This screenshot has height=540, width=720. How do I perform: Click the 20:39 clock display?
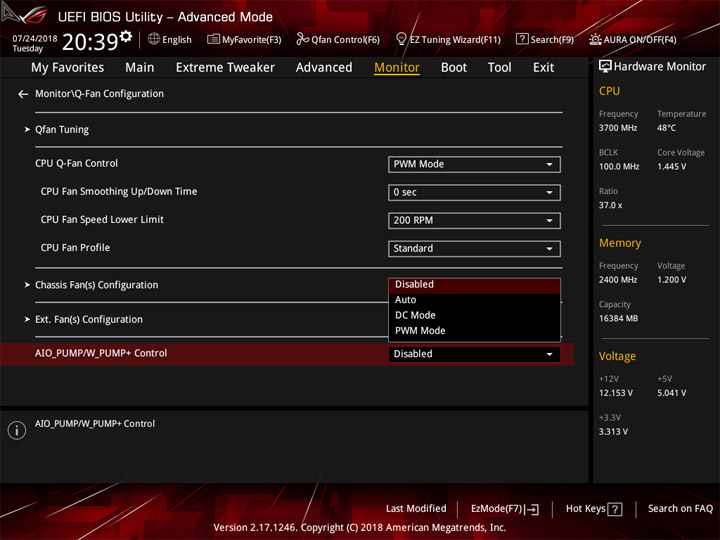(90, 42)
